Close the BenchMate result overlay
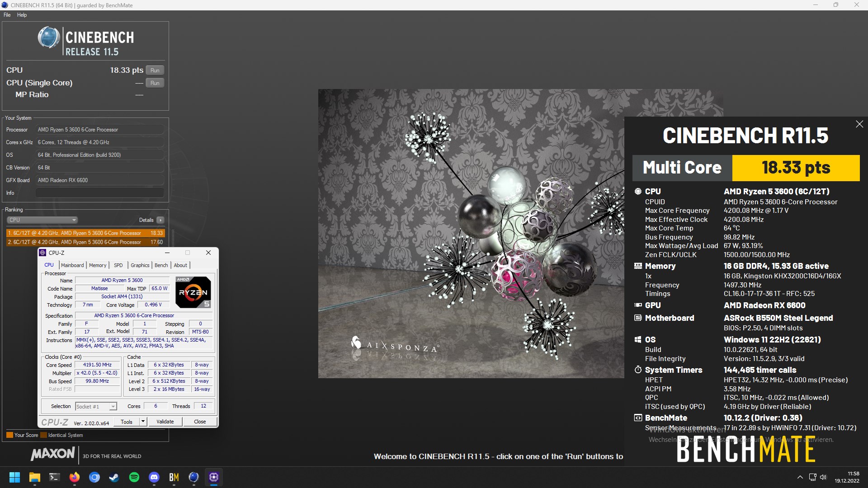Viewport: 868px width, 488px height. (x=859, y=124)
